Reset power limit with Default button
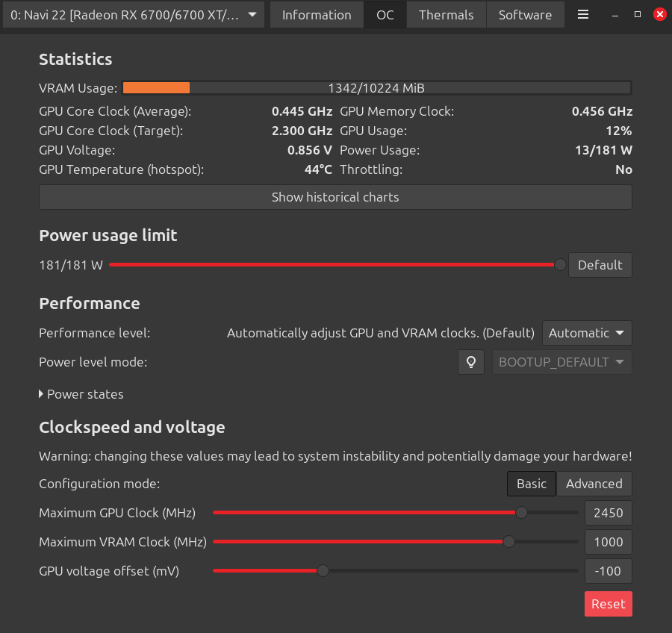 point(600,265)
